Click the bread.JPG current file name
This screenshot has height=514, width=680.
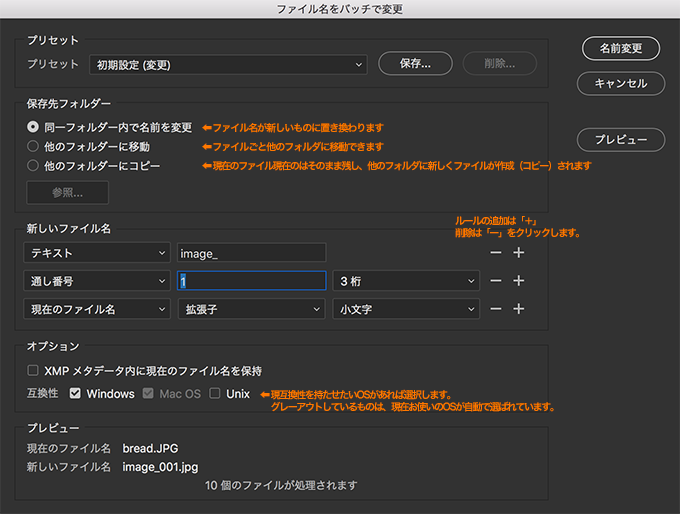(150, 448)
